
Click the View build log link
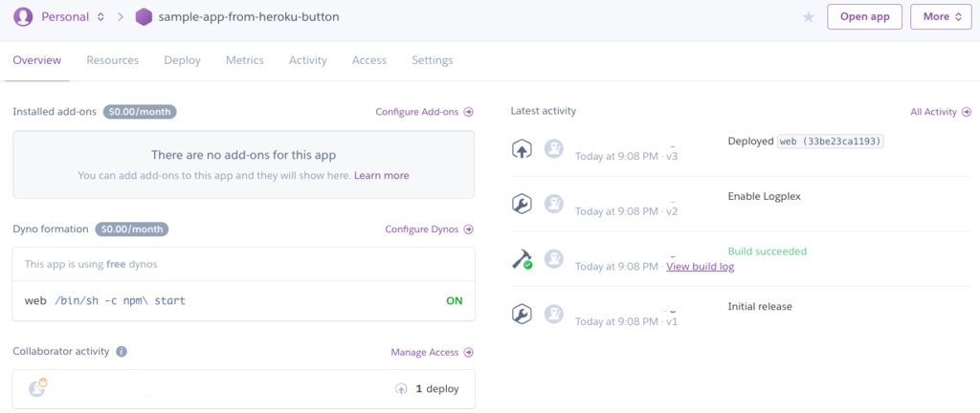pos(700,267)
